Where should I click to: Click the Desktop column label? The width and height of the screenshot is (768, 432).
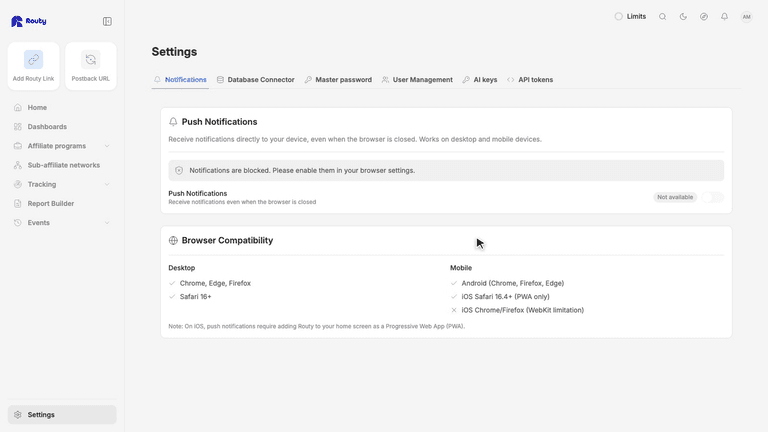[182, 268]
